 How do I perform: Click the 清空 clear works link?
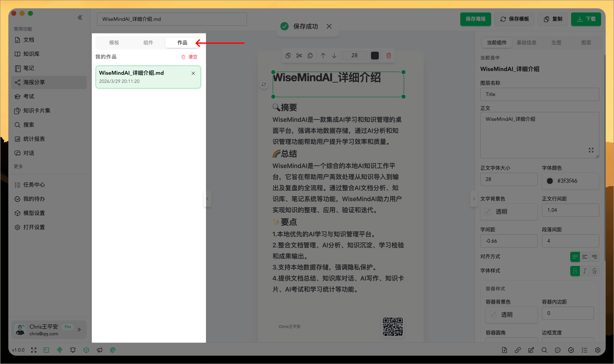point(193,57)
